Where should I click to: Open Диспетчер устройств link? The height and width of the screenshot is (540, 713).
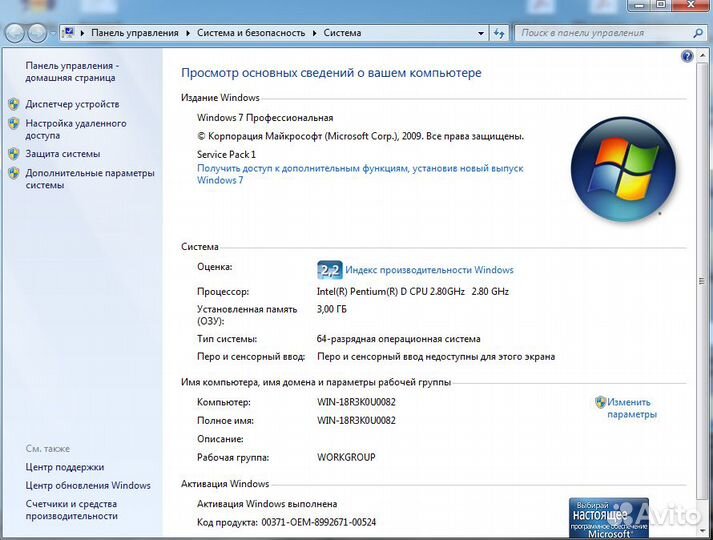(x=72, y=104)
